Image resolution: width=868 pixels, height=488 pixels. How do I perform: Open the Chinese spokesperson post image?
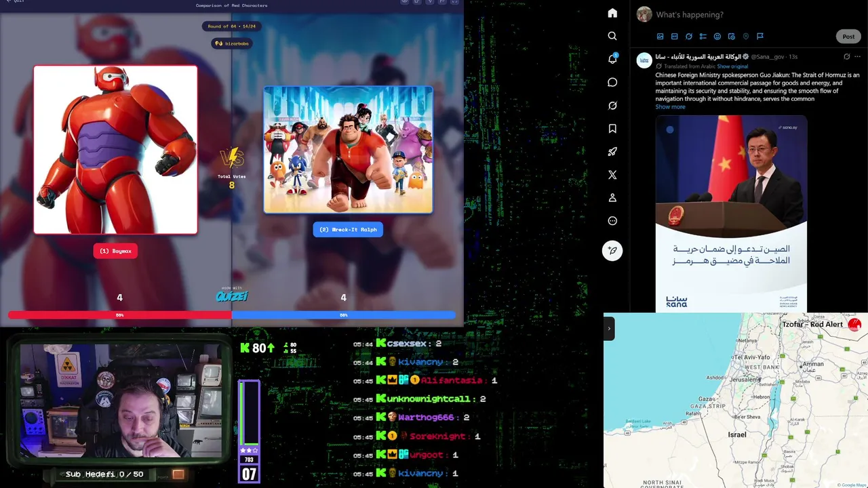coord(731,213)
